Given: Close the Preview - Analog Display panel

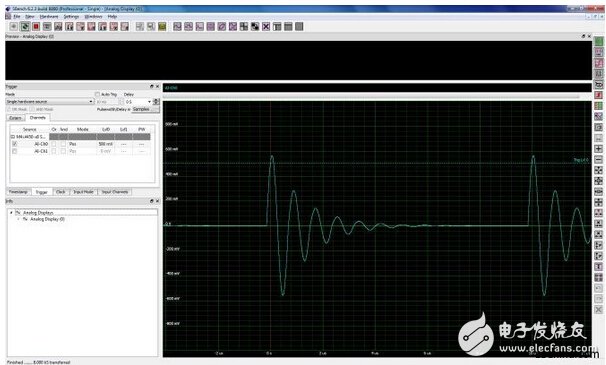Looking at the screenshot, I should click(589, 36).
